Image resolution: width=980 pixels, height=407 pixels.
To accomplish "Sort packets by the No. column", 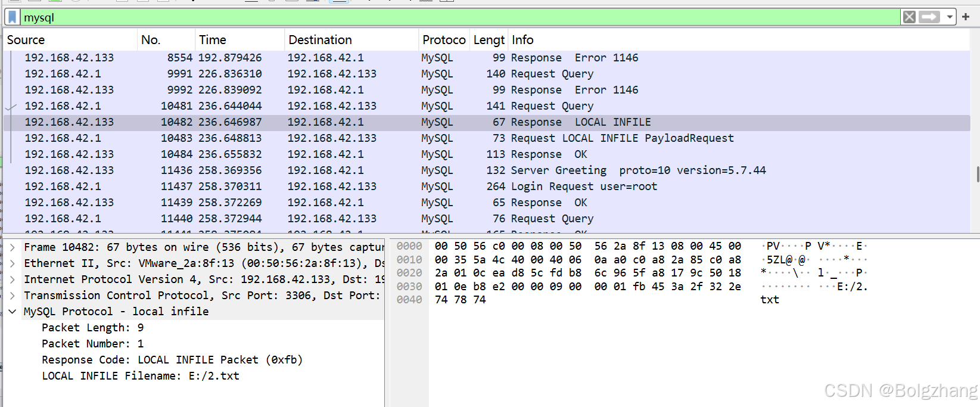I will coord(166,40).
